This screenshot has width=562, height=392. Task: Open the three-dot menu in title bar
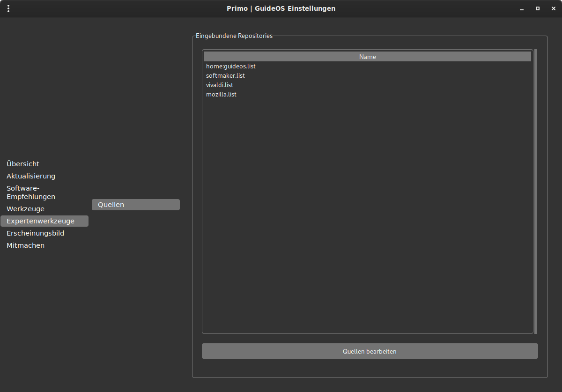coord(8,8)
